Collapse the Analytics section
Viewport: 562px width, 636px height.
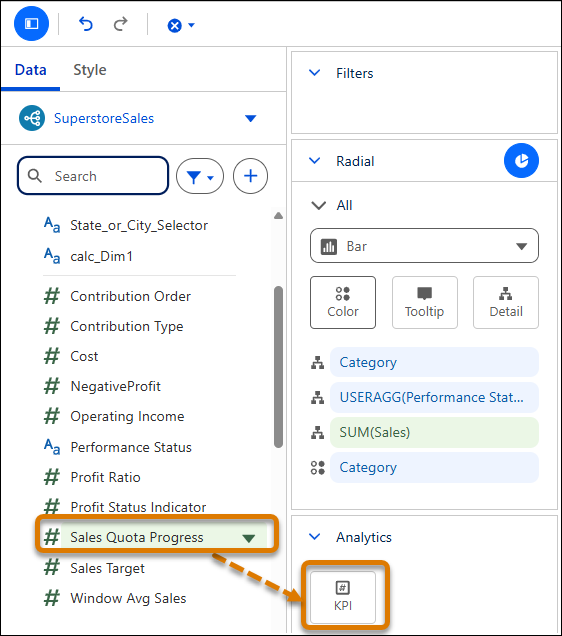click(315, 537)
